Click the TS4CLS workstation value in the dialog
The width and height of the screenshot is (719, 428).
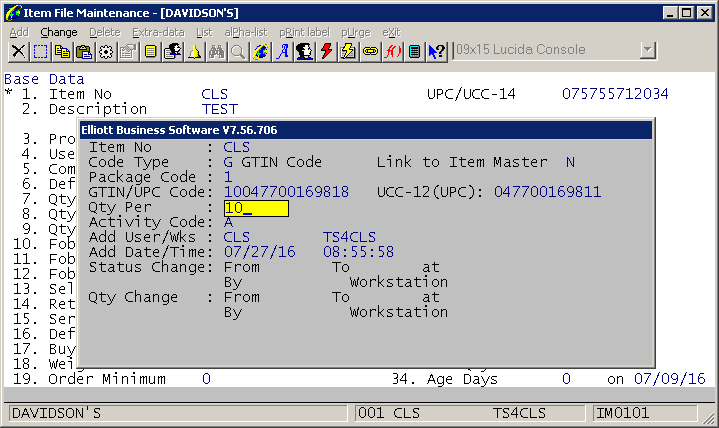(x=349, y=237)
